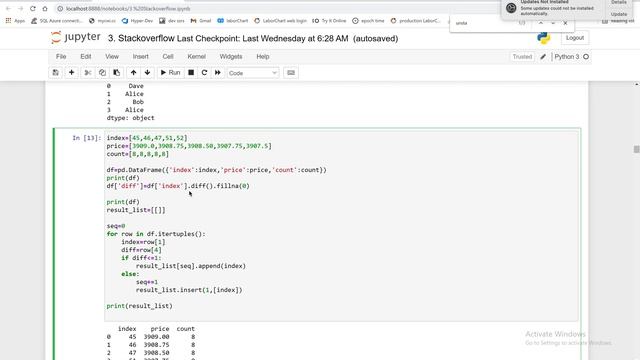Open the dev svrs bookmark
This screenshot has height=360, width=640.
(x=172, y=21)
